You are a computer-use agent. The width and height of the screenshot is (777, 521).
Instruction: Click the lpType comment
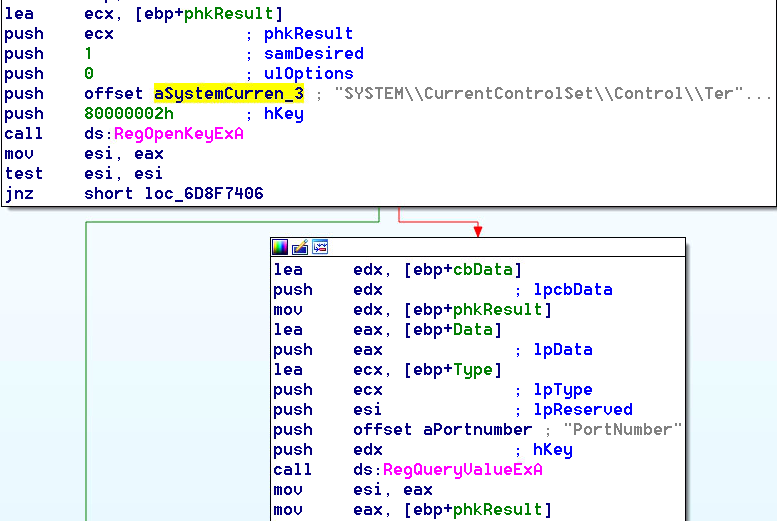(563, 390)
